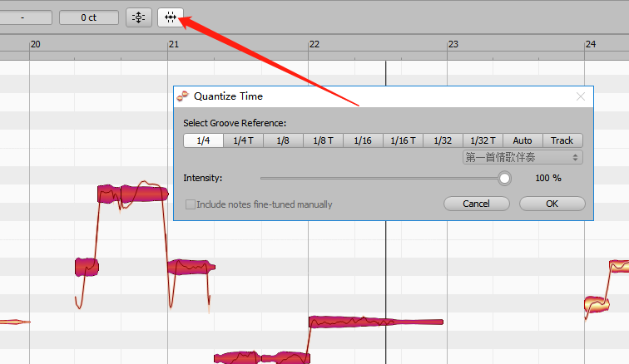This screenshot has height=364, width=629.
Task: Click bar 21 on the timeline ruler
Action: (x=173, y=43)
